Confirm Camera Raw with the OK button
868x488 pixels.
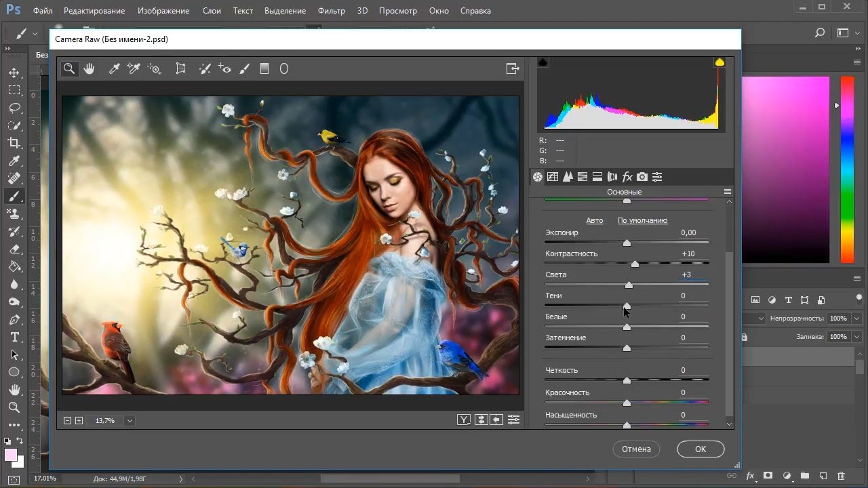point(701,449)
